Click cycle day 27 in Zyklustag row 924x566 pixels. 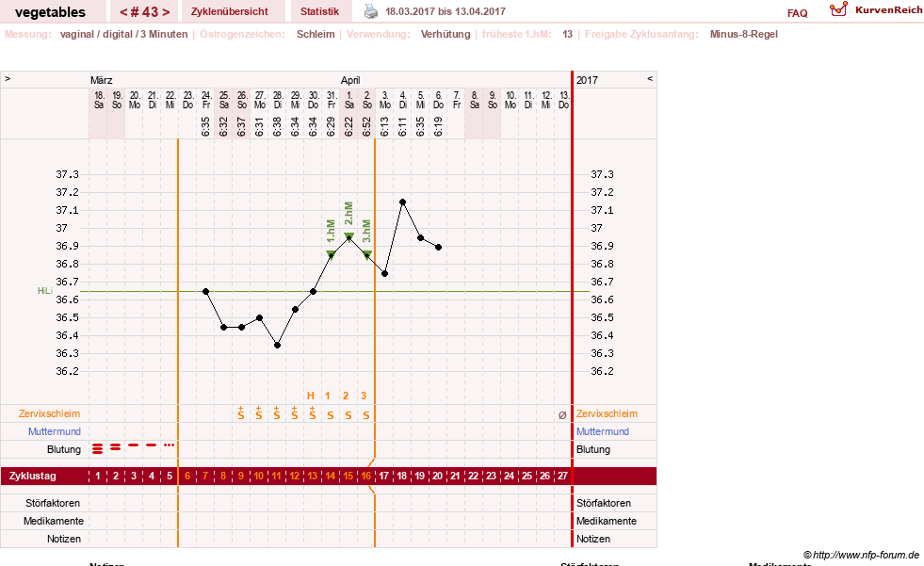click(562, 476)
